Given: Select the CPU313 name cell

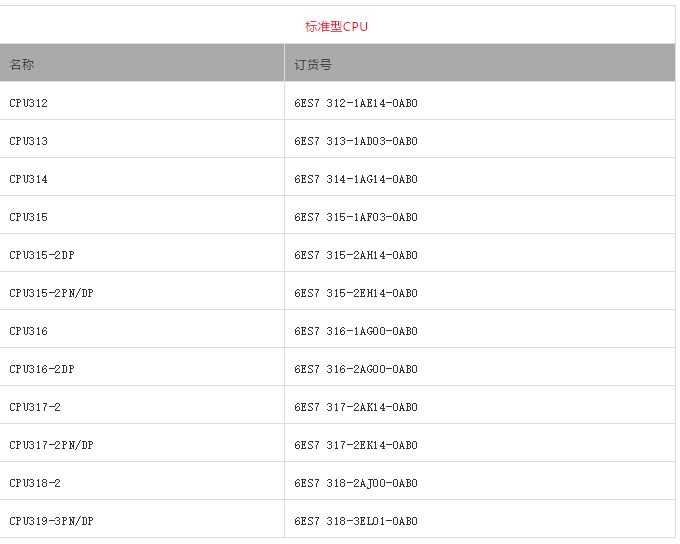Looking at the screenshot, I should coord(29,141).
